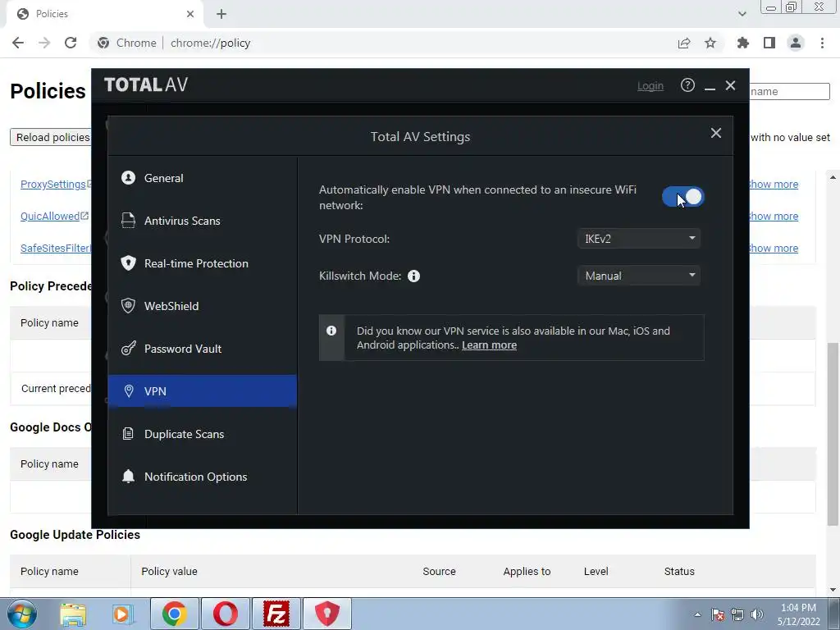Click the Chrome page scrollbar thumb
This screenshot has height=630, width=840.
click(x=833, y=434)
